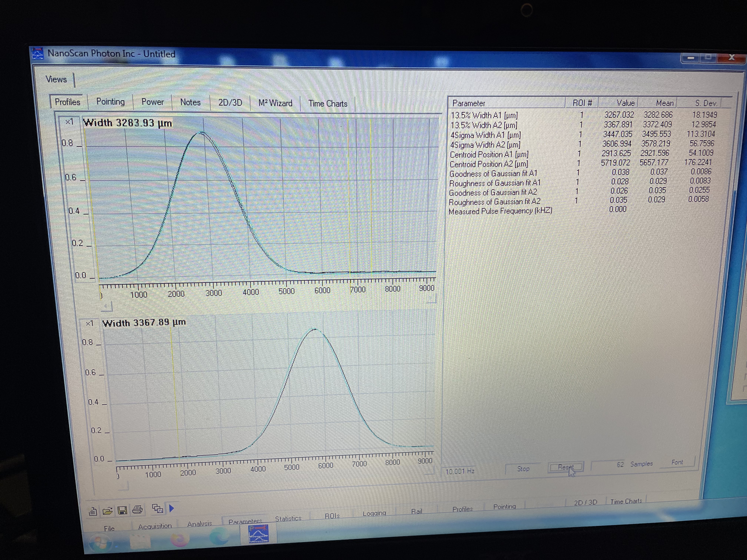The height and width of the screenshot is (560, 747).
Task: Click the Save floppy disk icon
Action: pyautogui.click(x=122, y=510)
